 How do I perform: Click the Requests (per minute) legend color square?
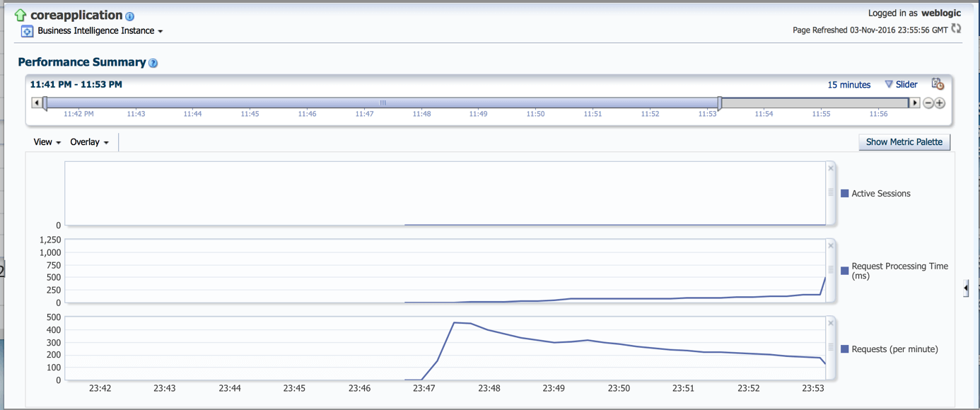[x=844, y=349]
